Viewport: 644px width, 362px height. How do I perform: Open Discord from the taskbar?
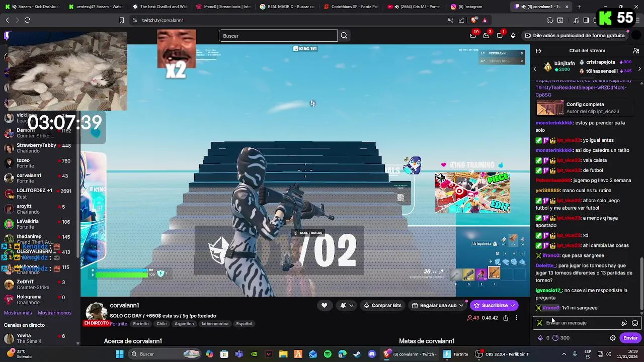tap(372, 354)
